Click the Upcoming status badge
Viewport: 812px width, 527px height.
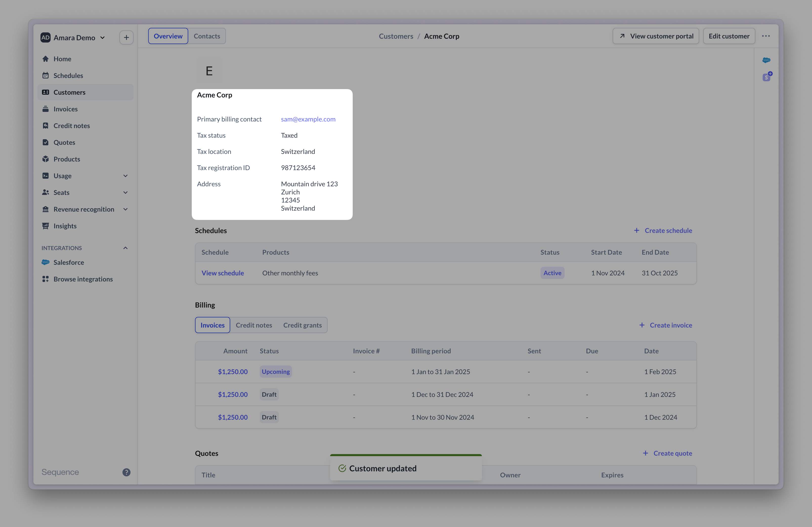[x=276, y=371]
